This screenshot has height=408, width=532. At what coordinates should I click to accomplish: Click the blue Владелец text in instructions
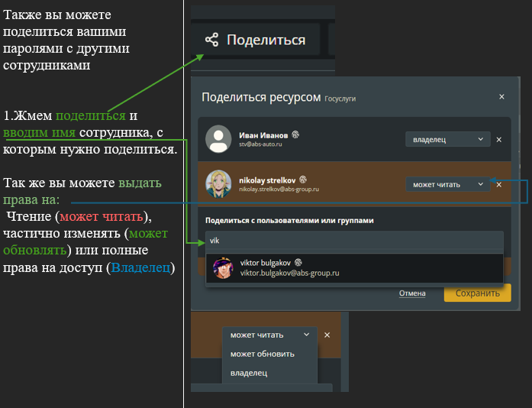pyautogui.click(x=140, y=267)
